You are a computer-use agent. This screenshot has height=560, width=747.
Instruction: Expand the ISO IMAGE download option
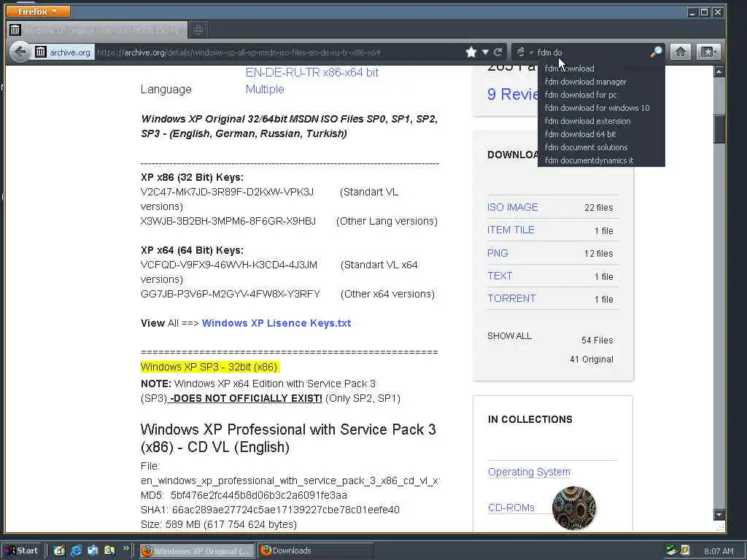513,207
